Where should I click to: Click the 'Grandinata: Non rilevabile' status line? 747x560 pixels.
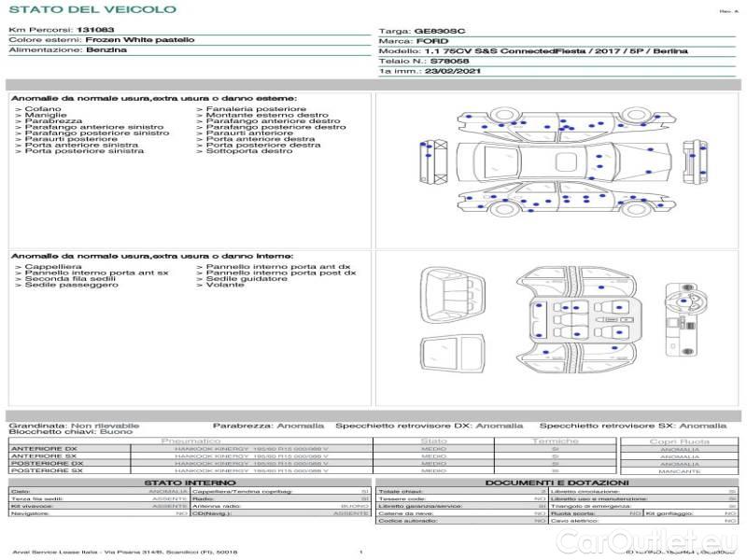(x=74, y=426)
